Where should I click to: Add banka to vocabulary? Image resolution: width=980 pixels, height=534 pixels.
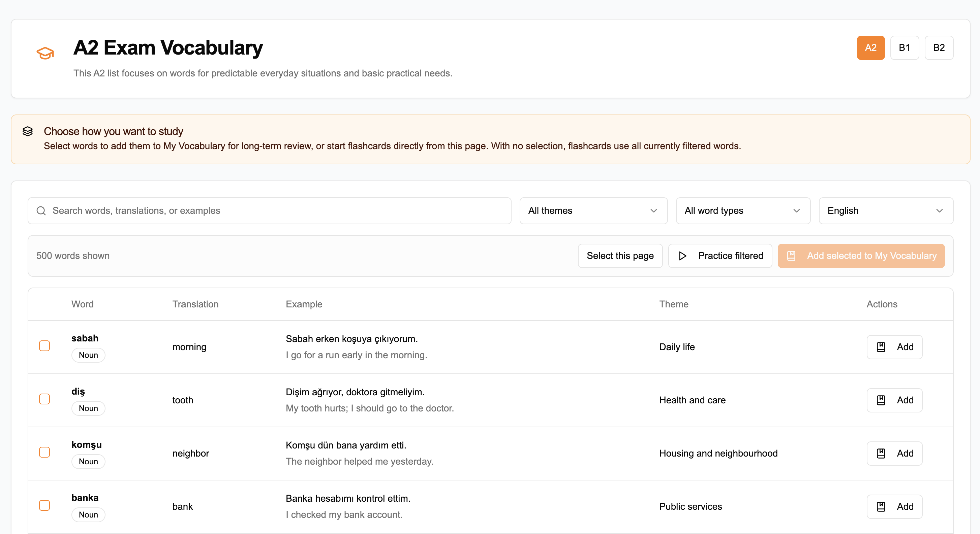coord(894,507)
